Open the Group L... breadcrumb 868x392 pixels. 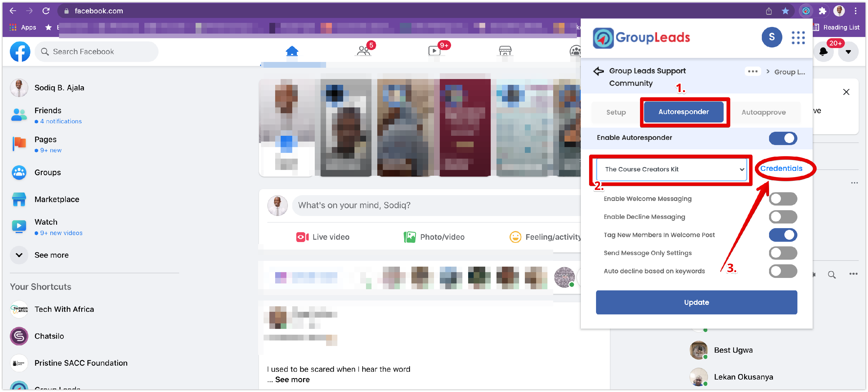tap(789, 72)
